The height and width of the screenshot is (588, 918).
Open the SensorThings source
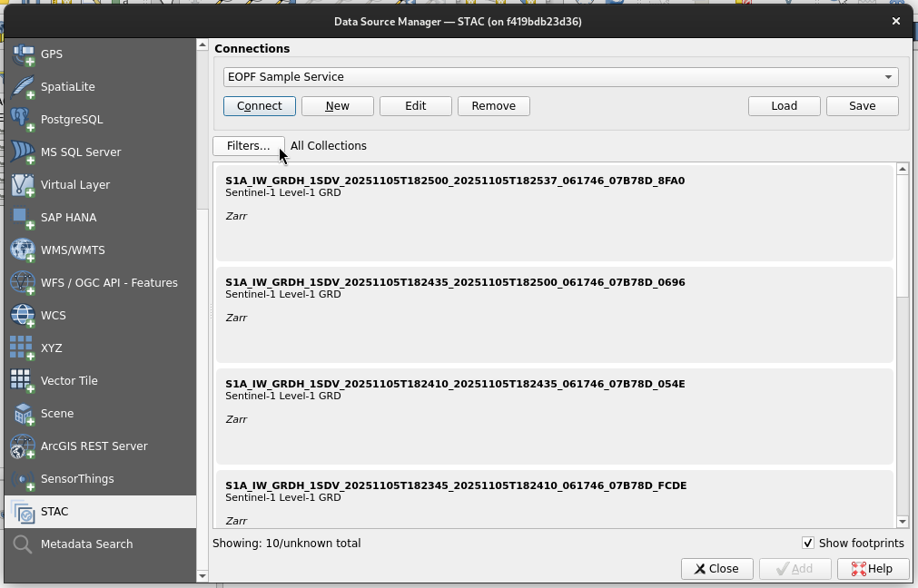76,479
